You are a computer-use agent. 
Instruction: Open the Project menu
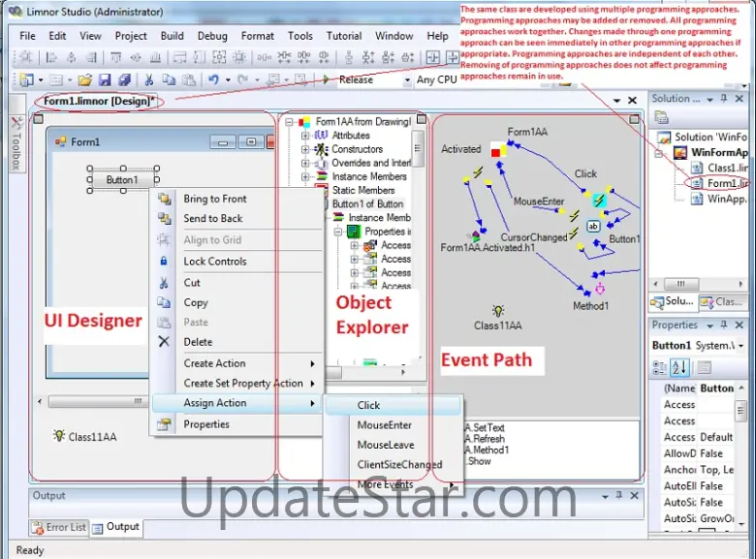[x=131, y=36]
